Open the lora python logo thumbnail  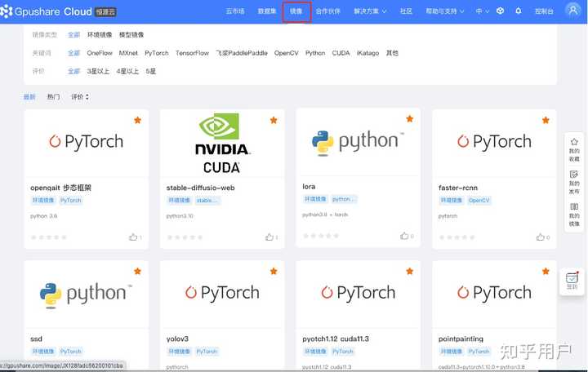click(359, 142)
